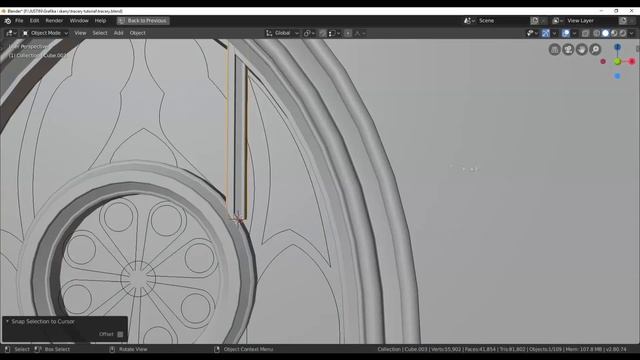Open the sidebar toggle arrow at right edge
Image resolution: width=640 pixels, height=360 pixels.
click(x=638, y=49)
